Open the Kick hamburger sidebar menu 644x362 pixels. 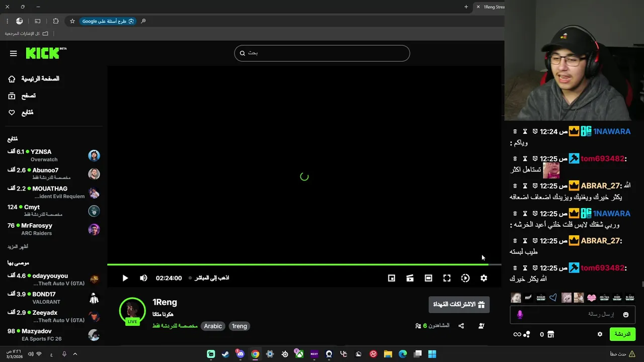(13, 53)
